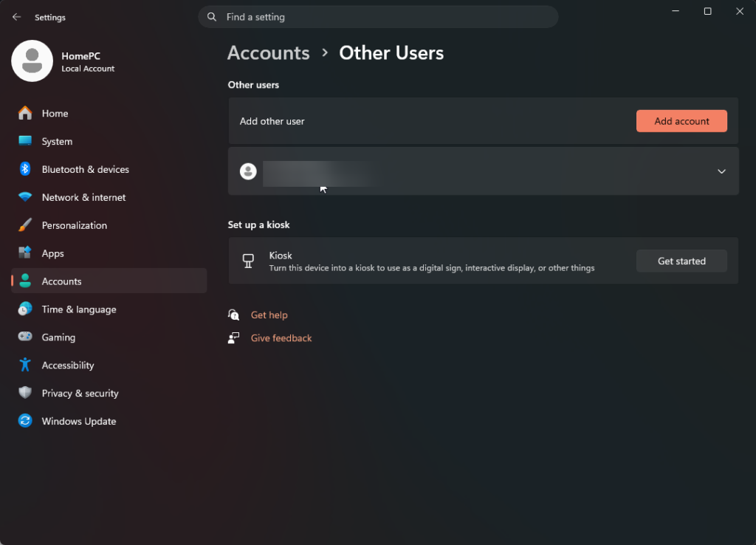Click the Give feedback icon
This screenshot has width=756, height=545.
pyautogui.click(x=233, y=338)
